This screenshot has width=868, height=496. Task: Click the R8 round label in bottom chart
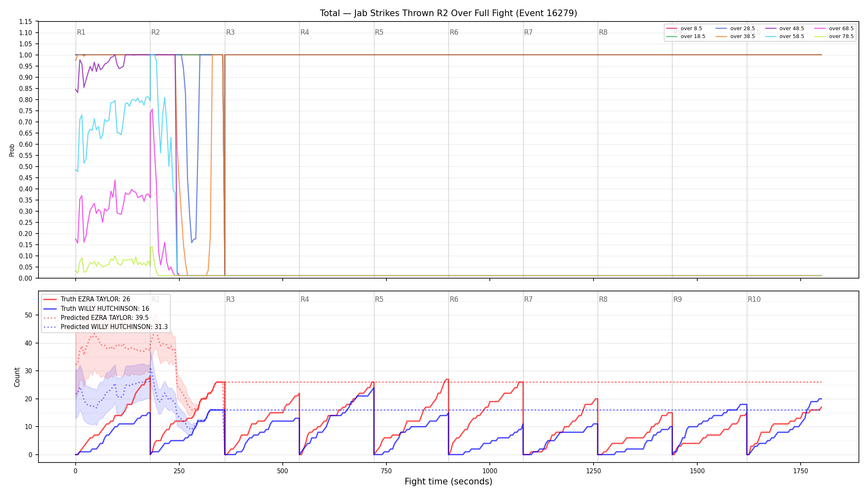603,299
